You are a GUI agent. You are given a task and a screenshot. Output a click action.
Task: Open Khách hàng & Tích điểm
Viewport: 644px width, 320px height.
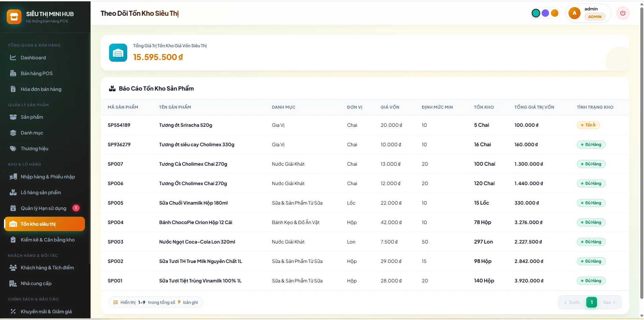tap(45, 268)
